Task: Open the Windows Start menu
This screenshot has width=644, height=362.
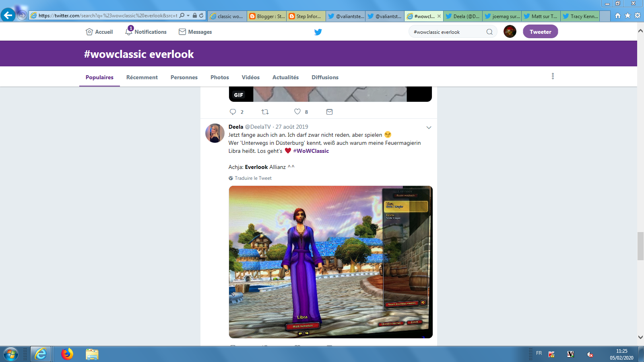Action: point(11,354)
